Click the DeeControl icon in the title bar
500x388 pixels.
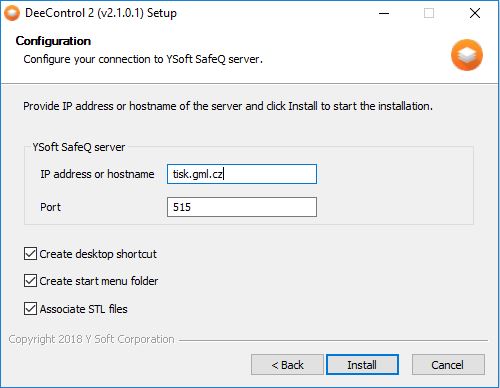click(x=12, y=13)
